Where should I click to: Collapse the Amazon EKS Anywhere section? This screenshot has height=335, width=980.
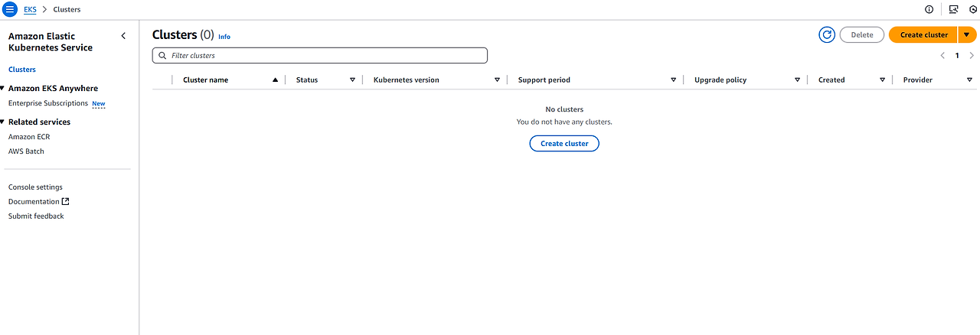pyautogui.click(x=2, y=89)
